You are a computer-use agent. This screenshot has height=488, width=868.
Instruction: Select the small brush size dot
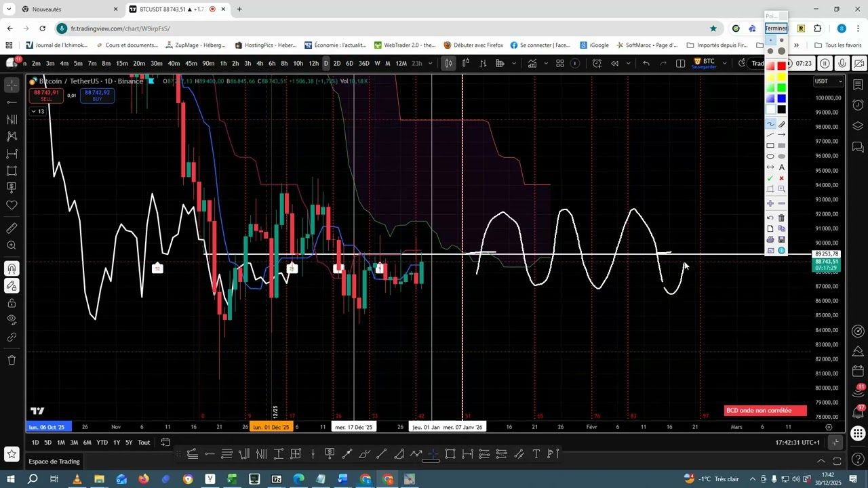772,39
